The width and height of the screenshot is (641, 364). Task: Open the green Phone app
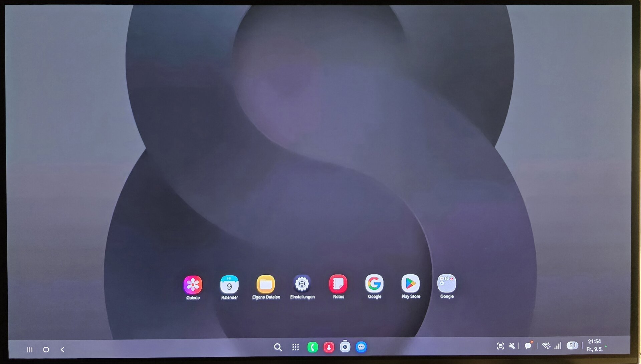[312, 347]
